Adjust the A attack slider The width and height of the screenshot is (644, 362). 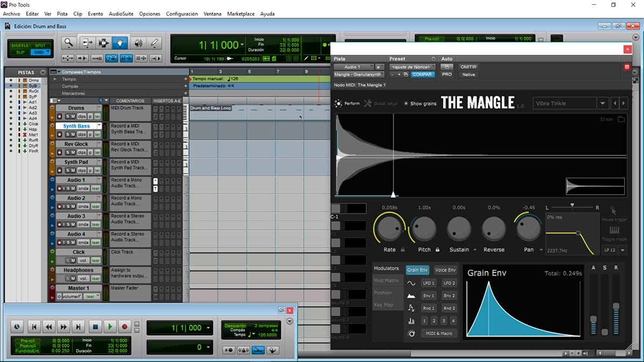(x=594, y=320)
